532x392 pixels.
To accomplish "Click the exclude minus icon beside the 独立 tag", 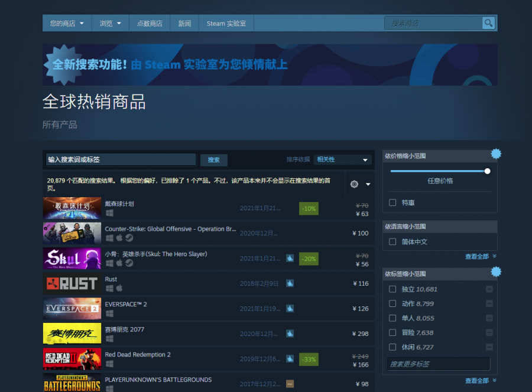I will pos(489,289).
